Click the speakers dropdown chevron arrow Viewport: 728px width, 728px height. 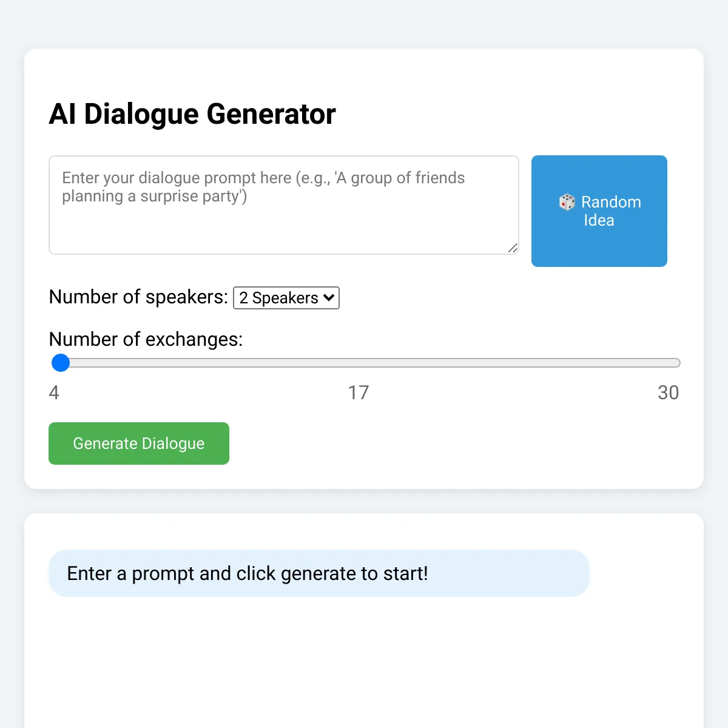click(329, 298)
